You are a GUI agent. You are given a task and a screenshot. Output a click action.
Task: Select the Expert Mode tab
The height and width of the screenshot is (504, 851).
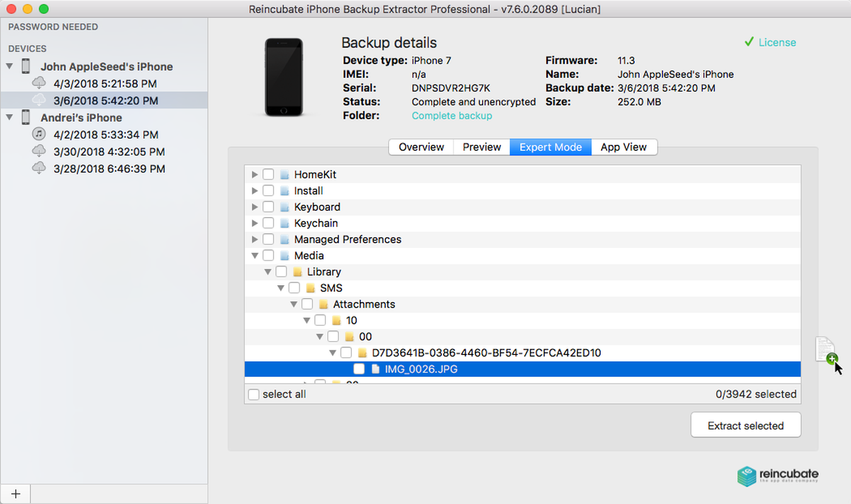(551, 147)
